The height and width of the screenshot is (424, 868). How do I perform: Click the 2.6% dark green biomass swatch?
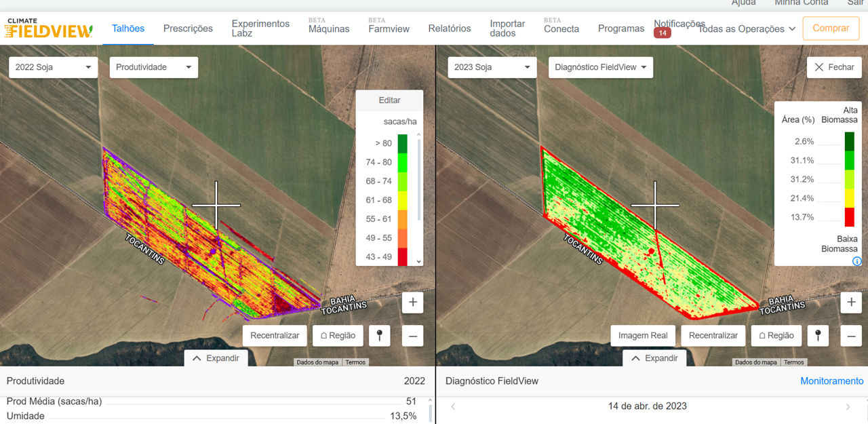(849, 141)
